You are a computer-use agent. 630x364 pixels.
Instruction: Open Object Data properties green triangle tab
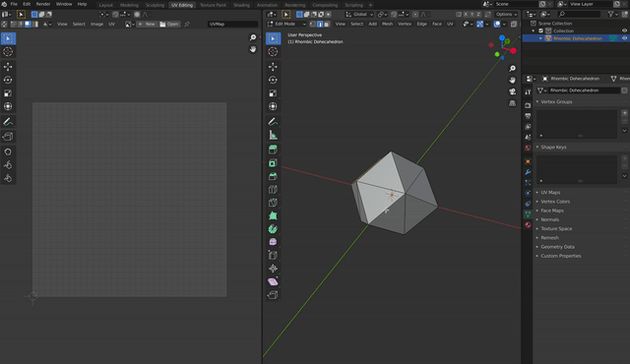click(x=528, y=214)
